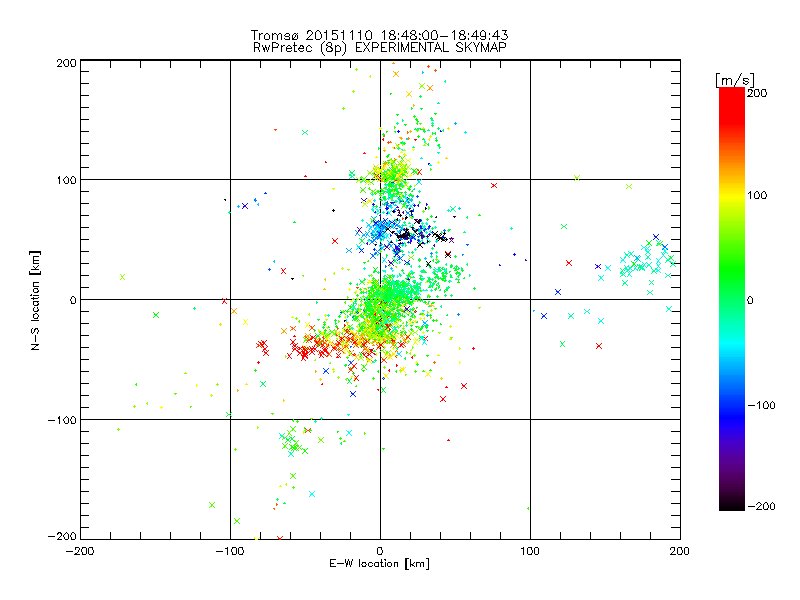Click the cyan x cluster near the right edge
Image resolution: width=800 pixels, height=600 pixels.
(645, 263)
